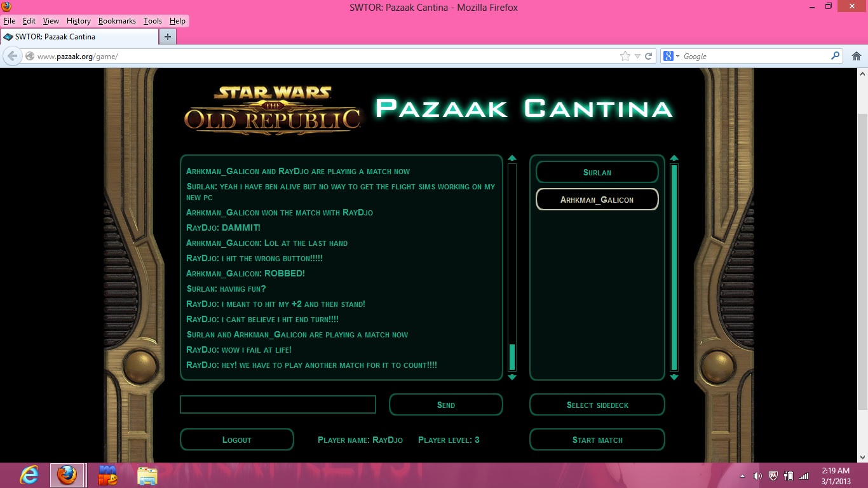This screenshot has width=868, height=488.
Task: Show hidden system tray icons
Action: (742, 476)
